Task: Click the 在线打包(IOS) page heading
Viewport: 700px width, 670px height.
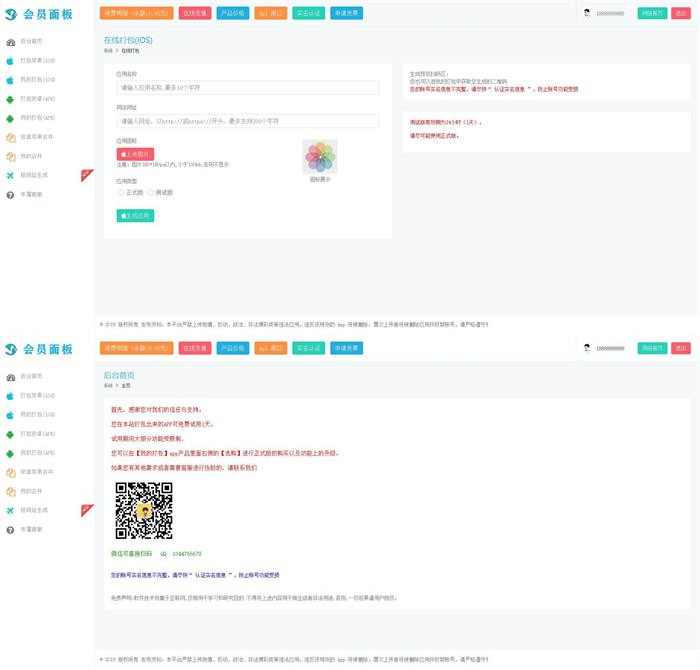Action: pyautogui.click(x=128, y=40)
